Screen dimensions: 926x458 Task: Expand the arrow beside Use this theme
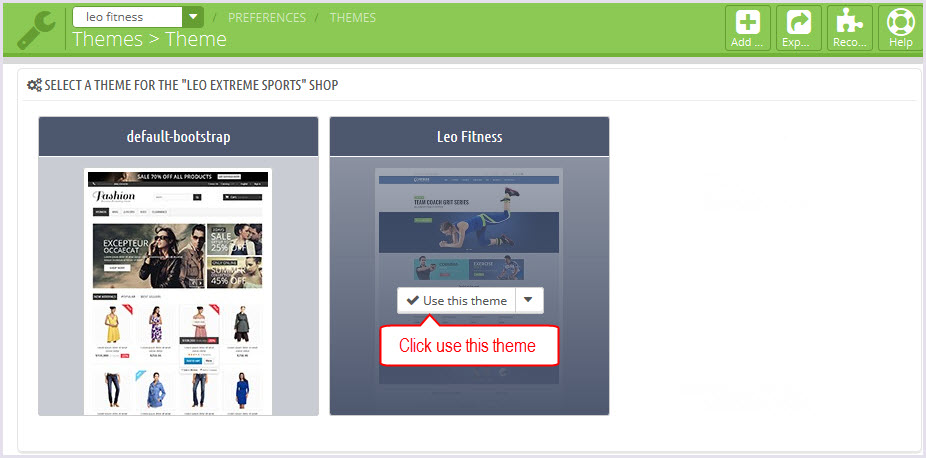tap(529, 300)
